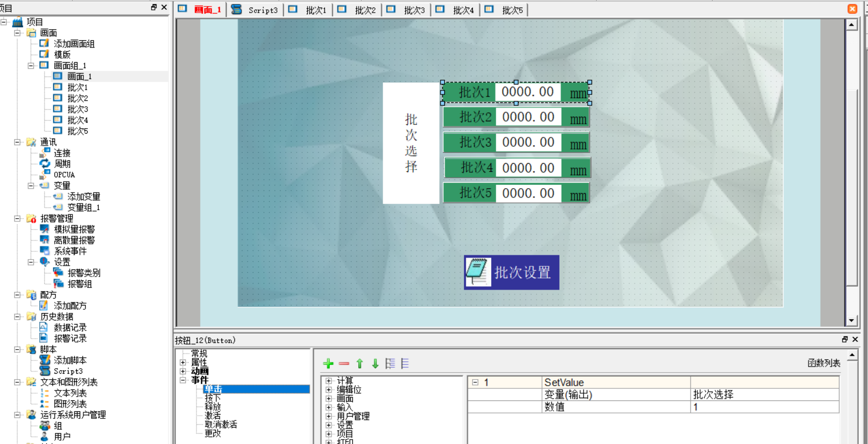Screen dimensions: 868x444
Task: Switch to the 批次1 tab
Action: [x=308, y=10]
